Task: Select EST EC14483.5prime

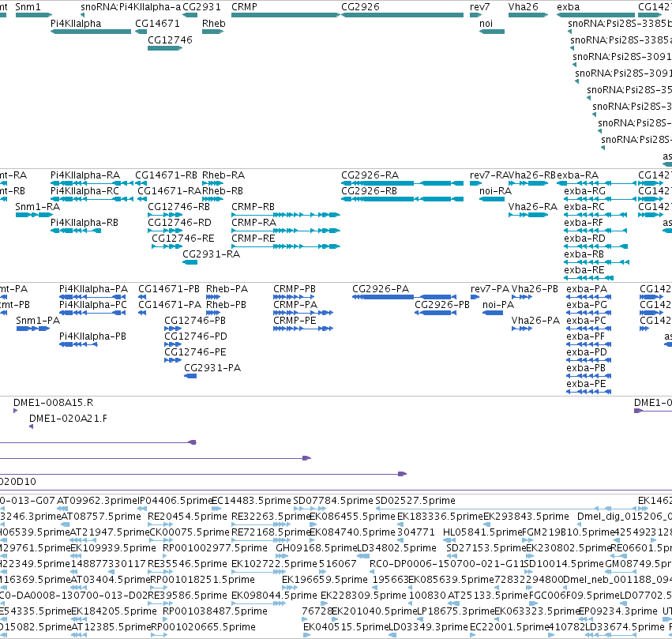Action: pyautogui.click(x=252, y=501)
